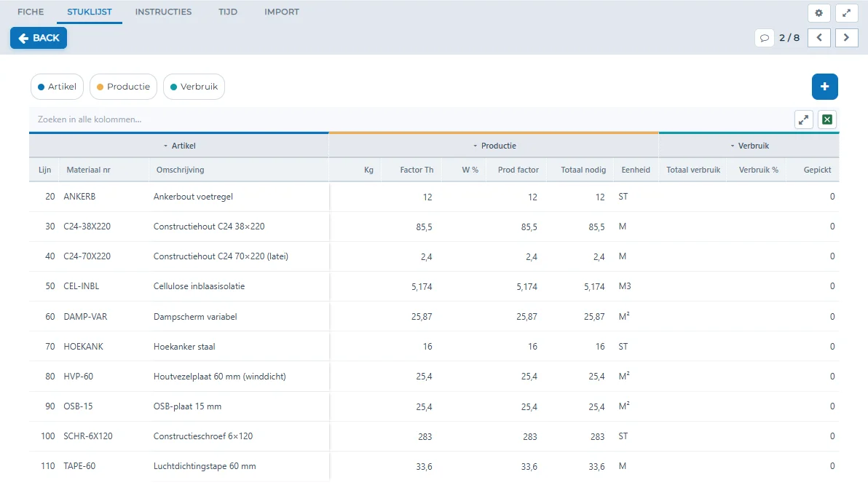
Task: Collapse the Verbruik column group header
Action: pos(749,146)
